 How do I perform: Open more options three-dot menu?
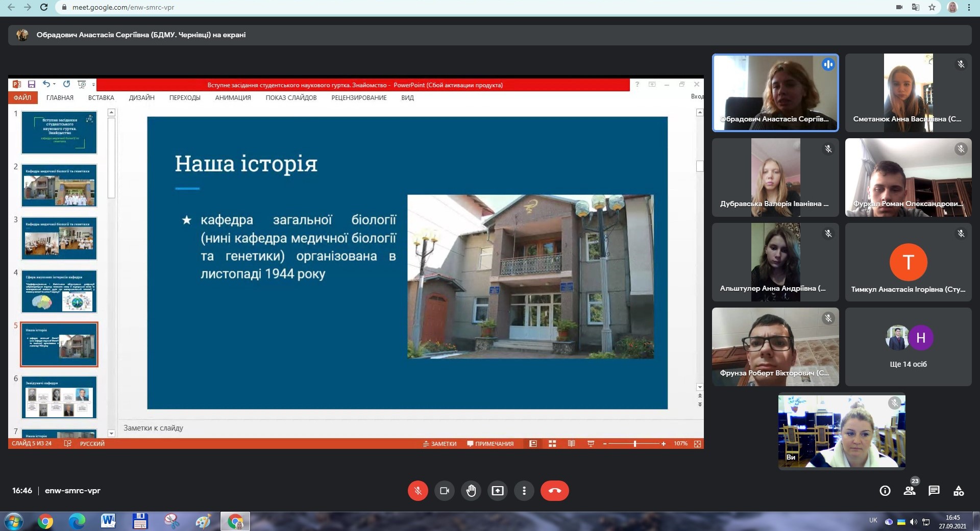(524, 491)
